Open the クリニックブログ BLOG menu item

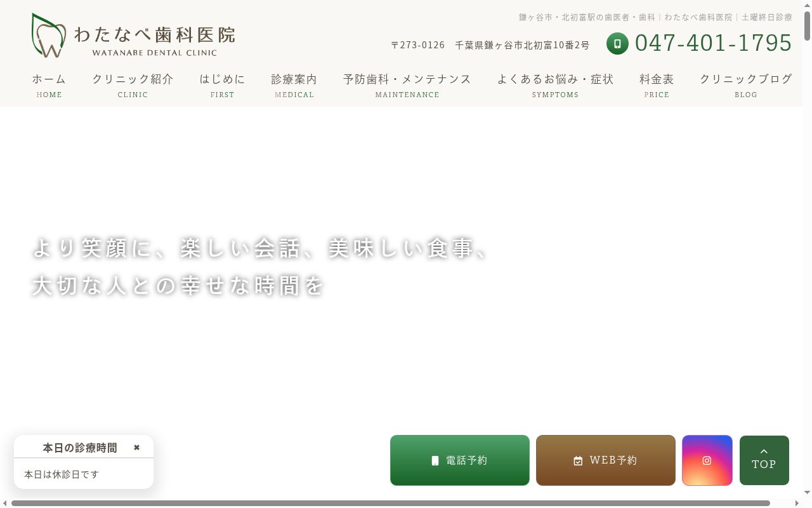[746, 86]
